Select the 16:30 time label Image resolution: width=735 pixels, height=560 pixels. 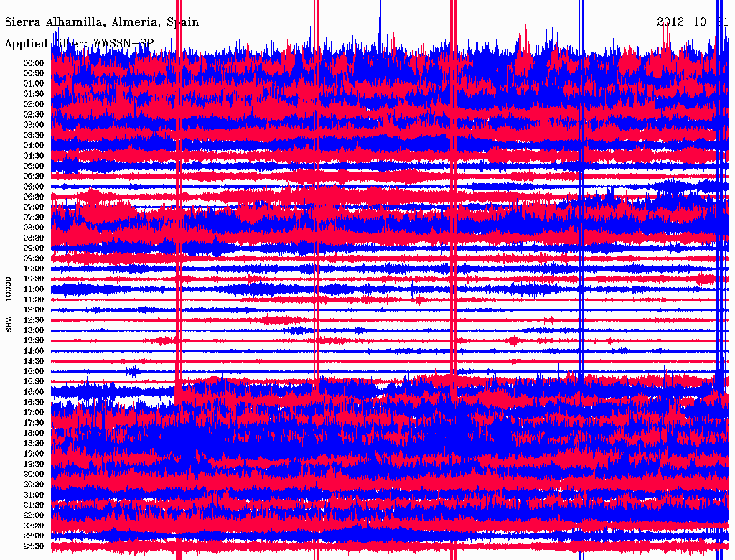click(x=33, y=403)
